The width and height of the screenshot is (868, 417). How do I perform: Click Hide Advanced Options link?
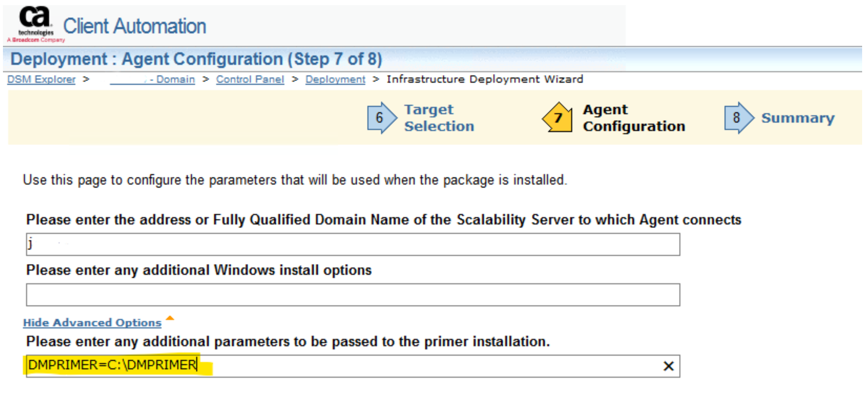coord(92,323)
